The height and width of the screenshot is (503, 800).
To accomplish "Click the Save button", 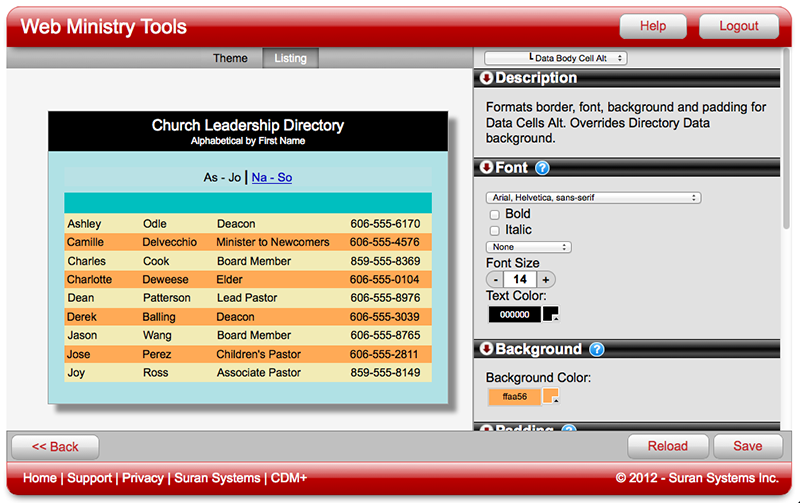I will pos(747,446).
